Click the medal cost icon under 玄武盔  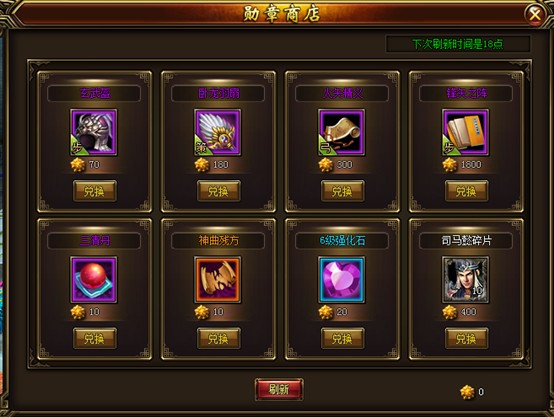point(78,165)
